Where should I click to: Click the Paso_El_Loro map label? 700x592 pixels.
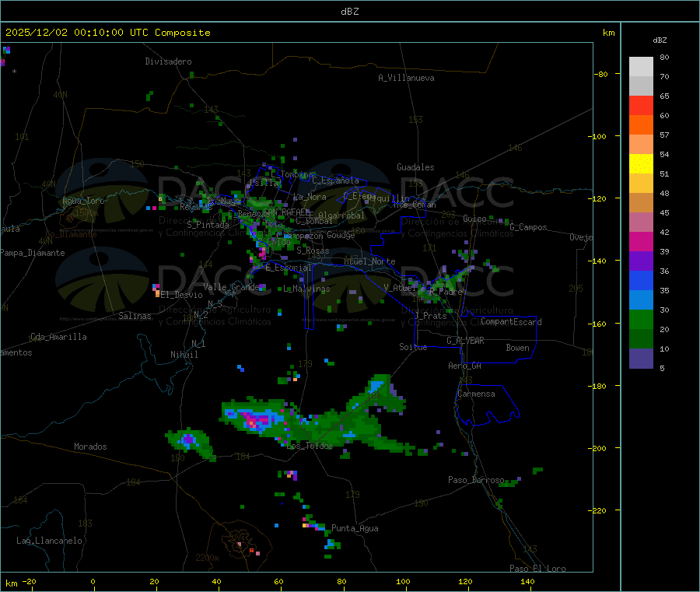click(537, 569)
